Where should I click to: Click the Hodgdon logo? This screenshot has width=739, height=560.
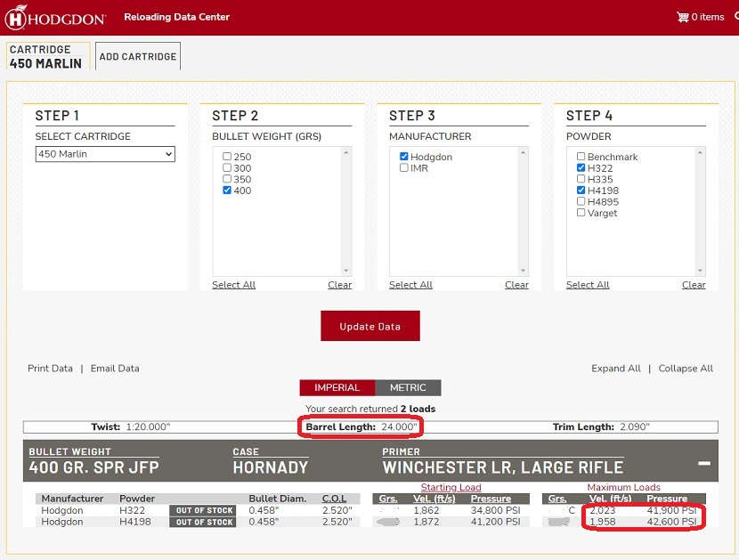click(55, 18)
